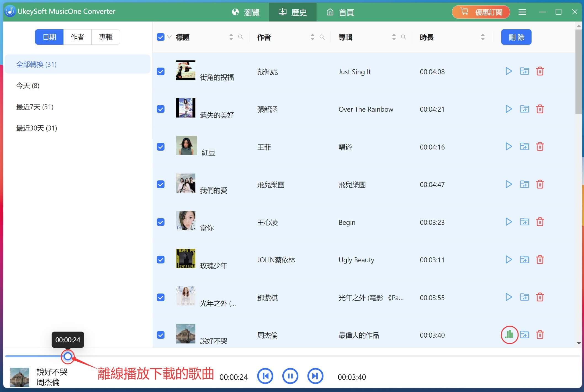Select 最近7天 (31) in the sidebar
The height and width of the screenshot is (392, 584).
(x=34, y=107)
